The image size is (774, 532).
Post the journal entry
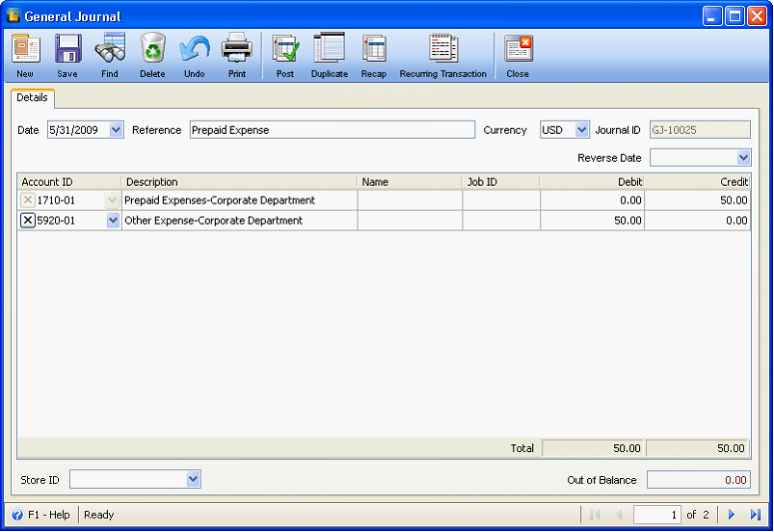[x=285, y=48]
